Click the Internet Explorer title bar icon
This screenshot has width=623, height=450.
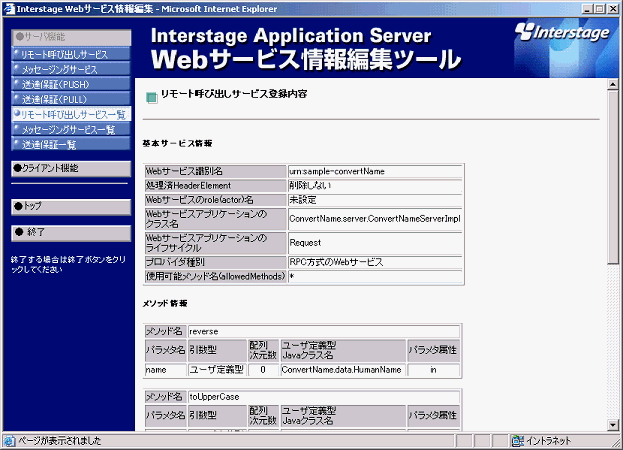click(x=10, y=9)
